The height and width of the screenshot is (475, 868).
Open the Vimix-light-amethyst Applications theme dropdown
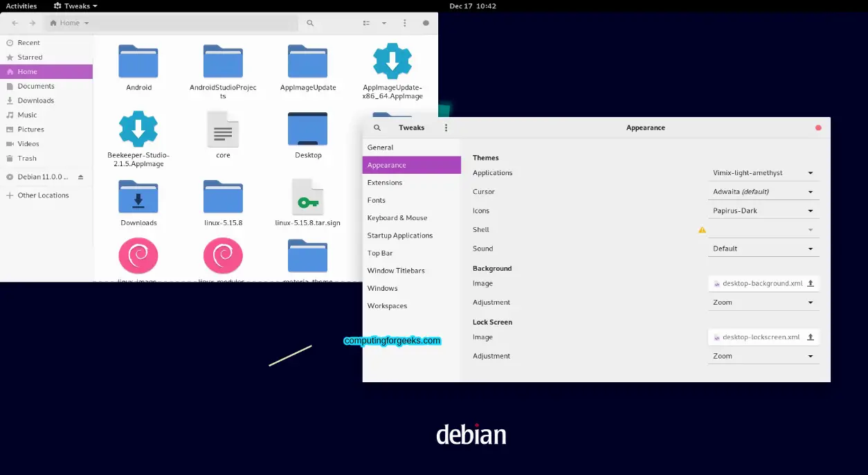click(763, 172)
